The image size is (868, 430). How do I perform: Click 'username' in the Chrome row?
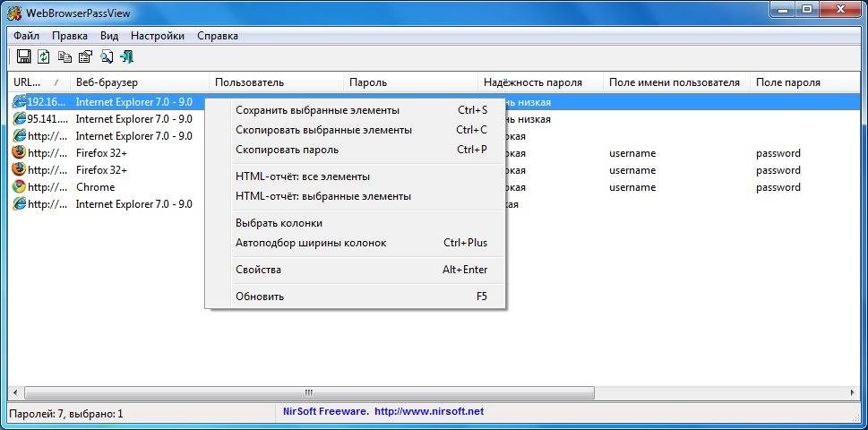[632, 187]
